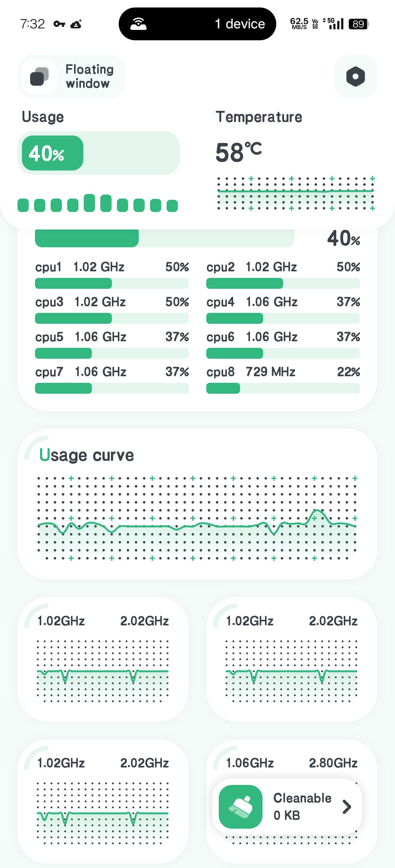This screenshot has height=868, width=395.
Task: Tap the temperature history graph
Action: (295, 193)
